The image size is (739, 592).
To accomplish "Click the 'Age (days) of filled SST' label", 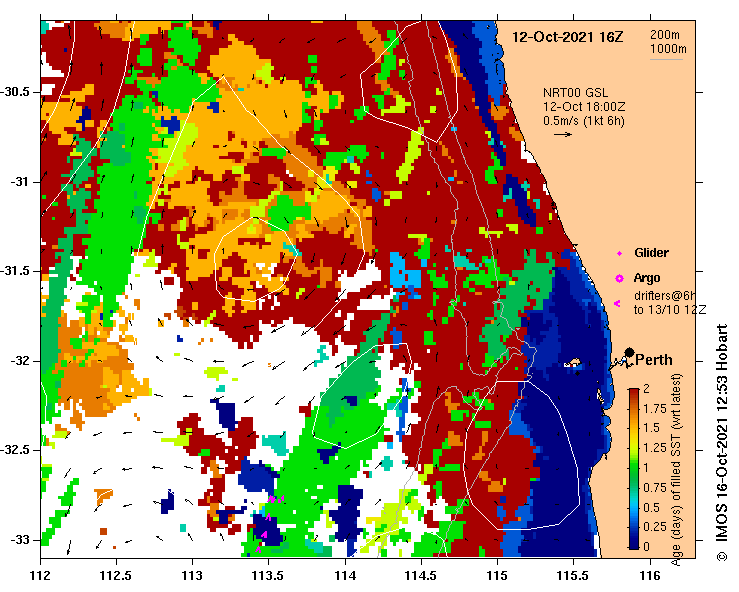I will (x=676, y=470).
